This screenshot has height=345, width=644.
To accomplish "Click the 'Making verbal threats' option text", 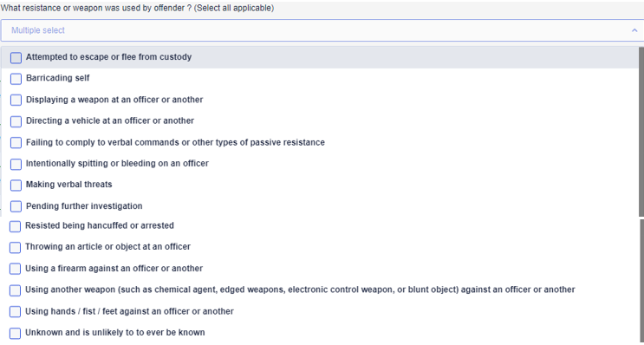I will [69, 185].
